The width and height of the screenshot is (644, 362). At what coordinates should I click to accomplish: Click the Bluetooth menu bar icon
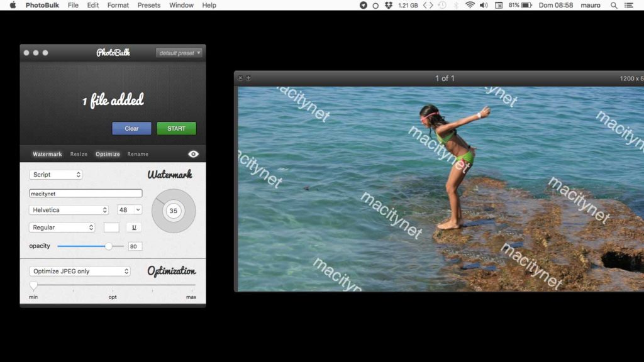point(456,5)
